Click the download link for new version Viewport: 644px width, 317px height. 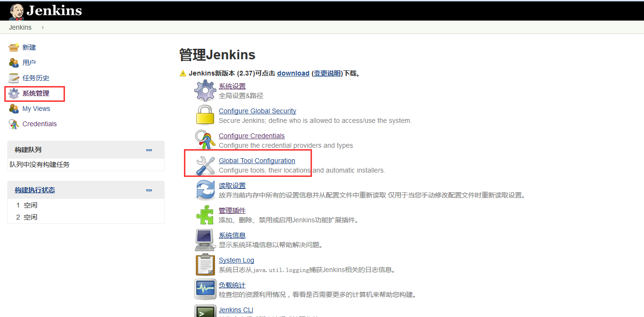293,73
